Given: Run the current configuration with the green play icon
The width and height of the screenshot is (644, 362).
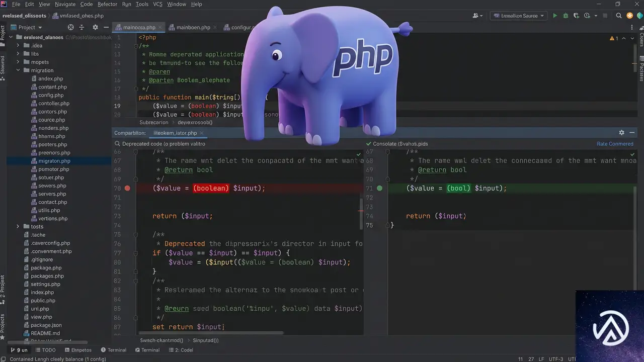Looking at the screenshot, I should [x=555, y=16].
